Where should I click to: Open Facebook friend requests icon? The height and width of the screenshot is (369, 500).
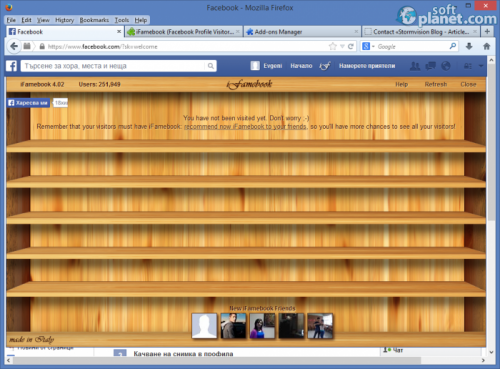point(415,66)
